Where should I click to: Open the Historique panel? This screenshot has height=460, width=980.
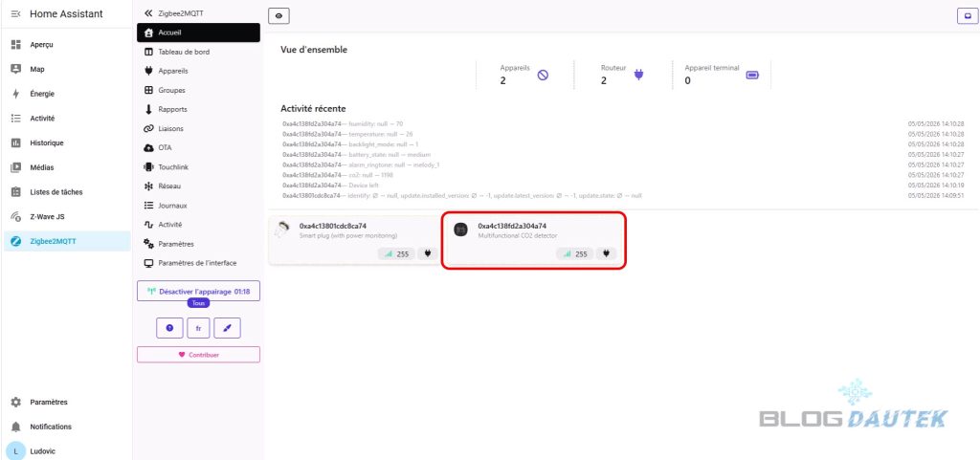click(x=67, y=142)
